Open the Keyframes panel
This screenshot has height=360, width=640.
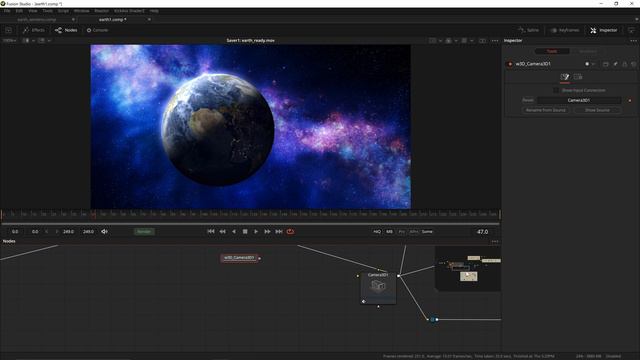565,30
